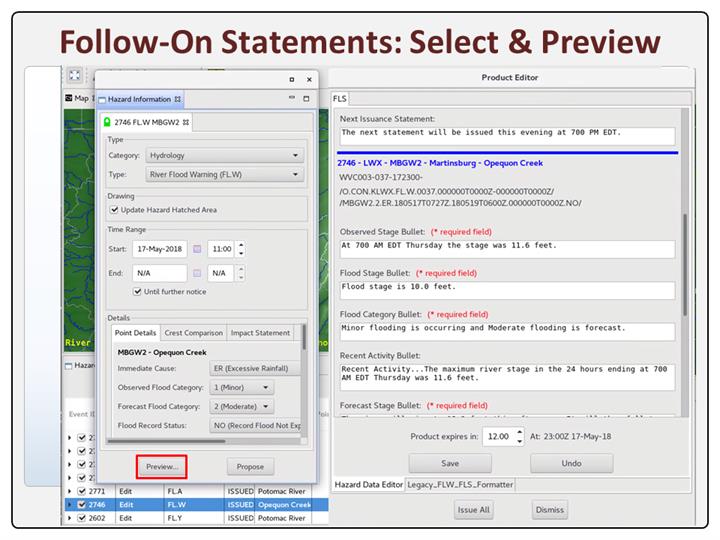Open Forecast Flood Category dropdown
Screen dimensions: 720x540
click(x=242, y=406)
